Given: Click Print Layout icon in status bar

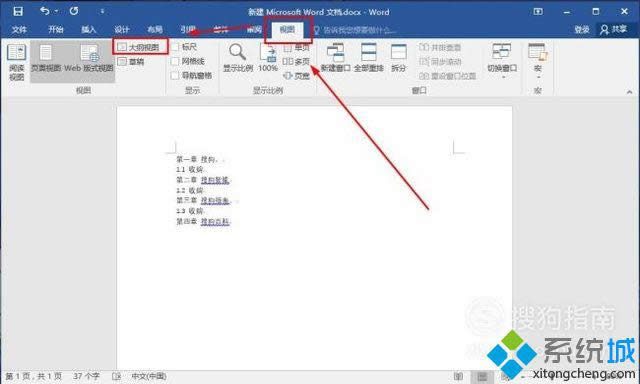Looking at the screenshot, I should tap(482, 376).
